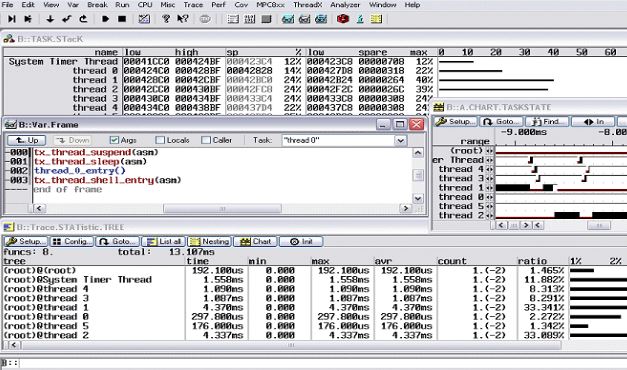Open the Task dropdown showing "thread 0"

(x=400, y=140)
